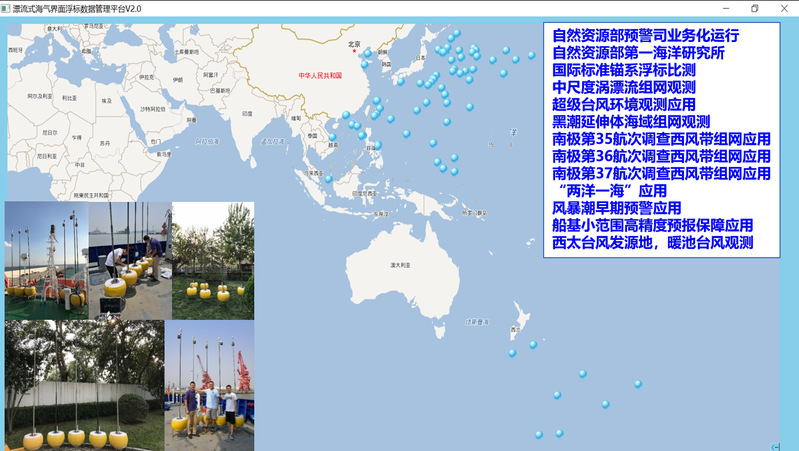
Task: Select the westernmost buoy marker near New Zealand
Action: pos(512,353)
